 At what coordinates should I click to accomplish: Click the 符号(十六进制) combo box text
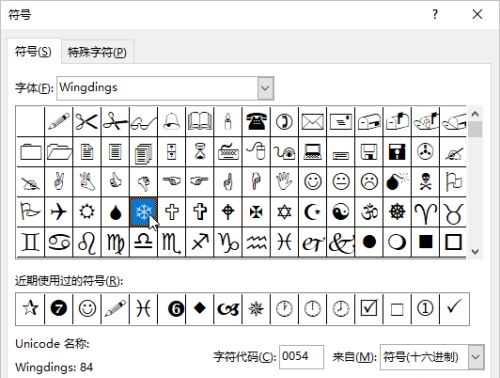tap(421, 357)
